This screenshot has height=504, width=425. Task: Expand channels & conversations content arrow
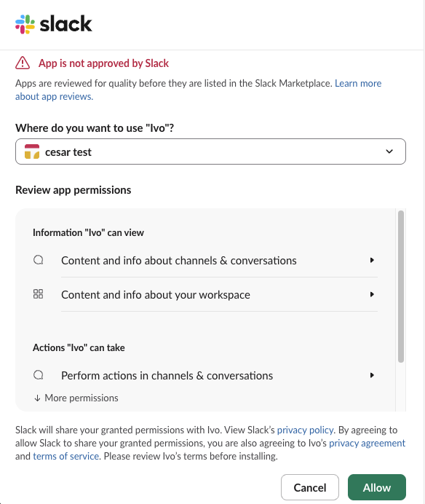(x=372, y=260)
